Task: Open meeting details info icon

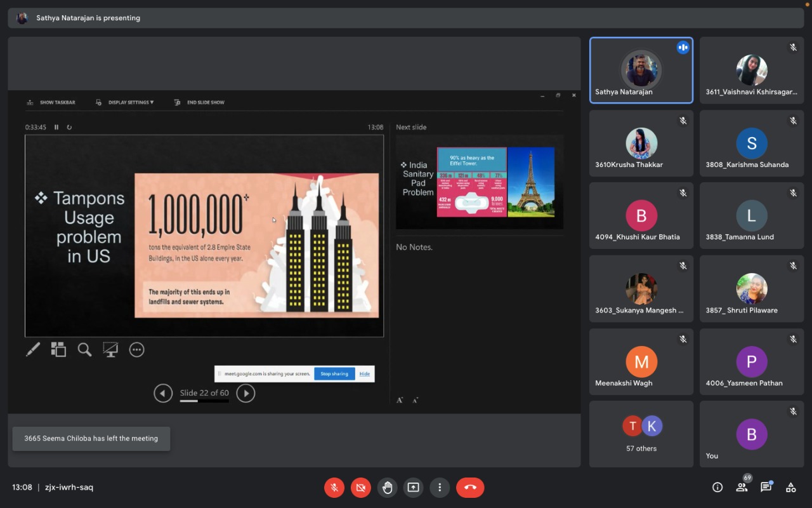Action: [x=717, y=488]
